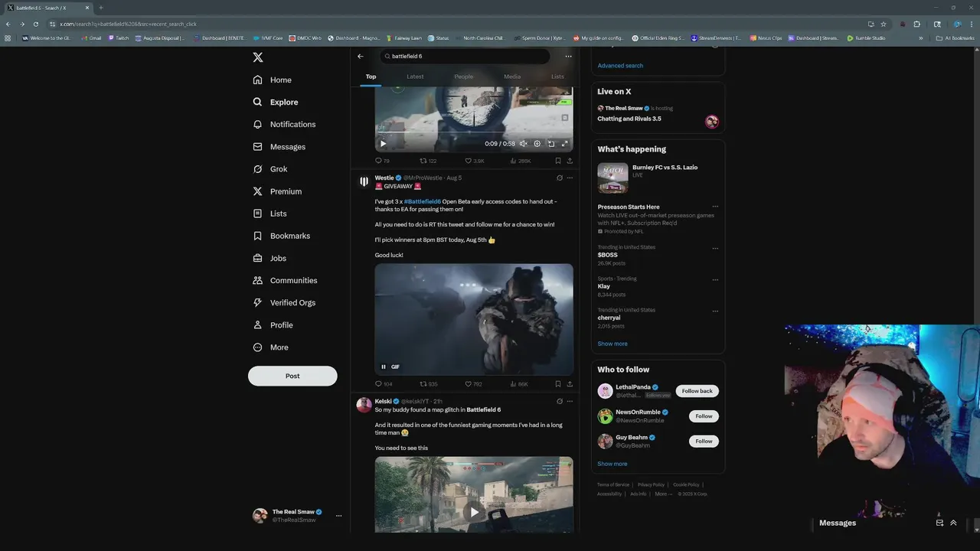Follow Guy Beahm
This screenshot has width=980, height=551.
coord(704,441)
